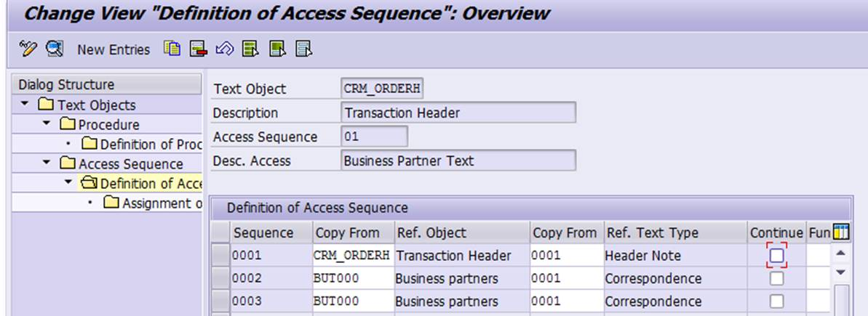Click the open folder icon of Definition of Acce
The image size is (868, 316).
(x=89, y=183)
